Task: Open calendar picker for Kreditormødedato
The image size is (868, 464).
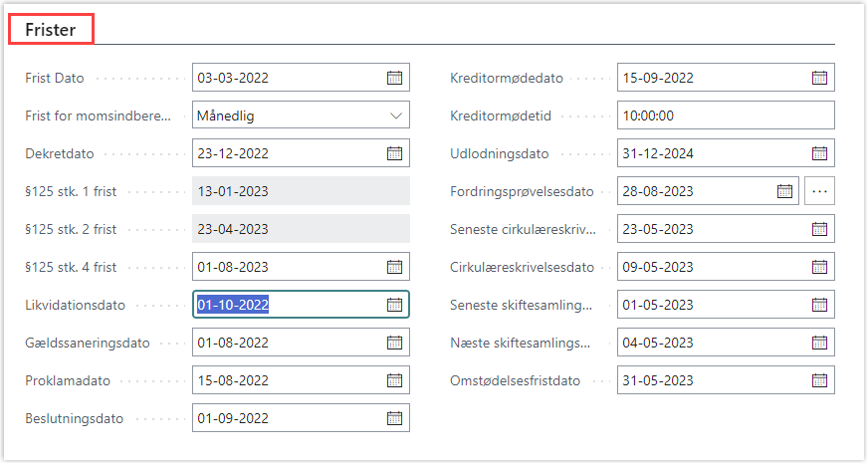Action: (x=819, y=78)
